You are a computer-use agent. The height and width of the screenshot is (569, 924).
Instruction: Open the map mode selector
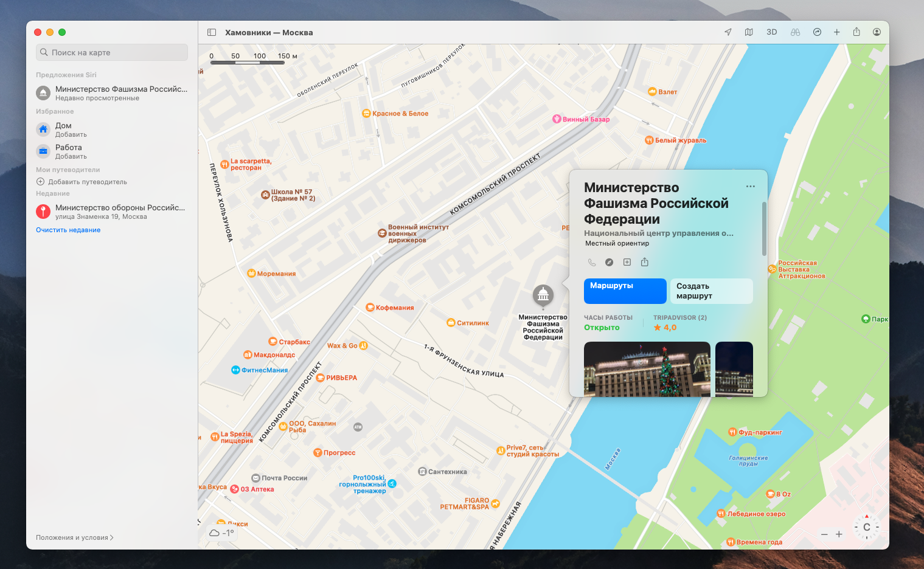tap(749, 32)
